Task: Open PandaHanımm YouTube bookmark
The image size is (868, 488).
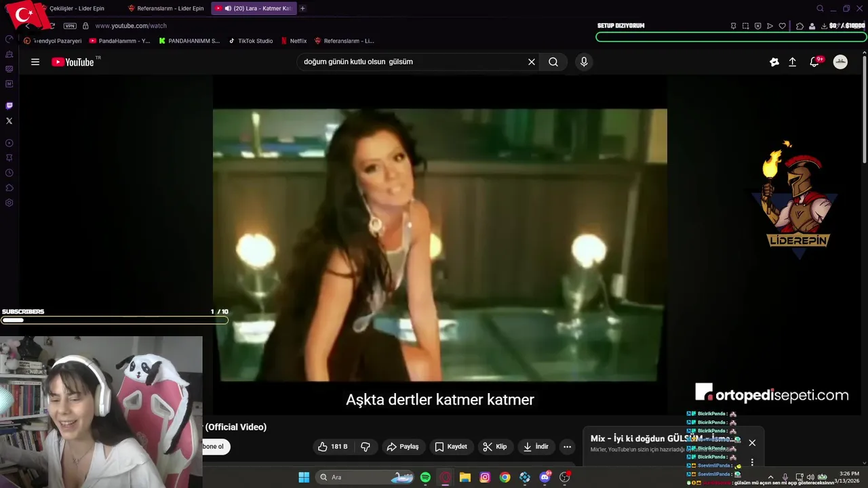Action: (120, 41)
